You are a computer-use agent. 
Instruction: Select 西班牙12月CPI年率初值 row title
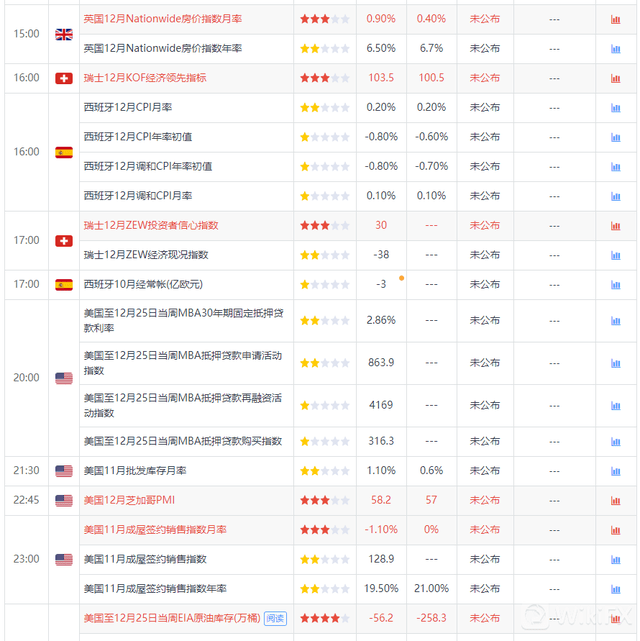pos(138,137)
